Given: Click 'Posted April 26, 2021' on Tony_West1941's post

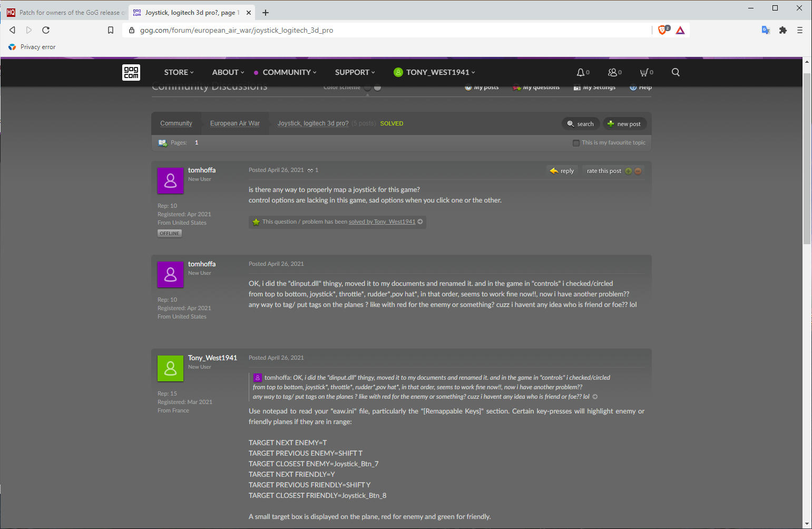Looking at the screenshot, I should (276, 358).
